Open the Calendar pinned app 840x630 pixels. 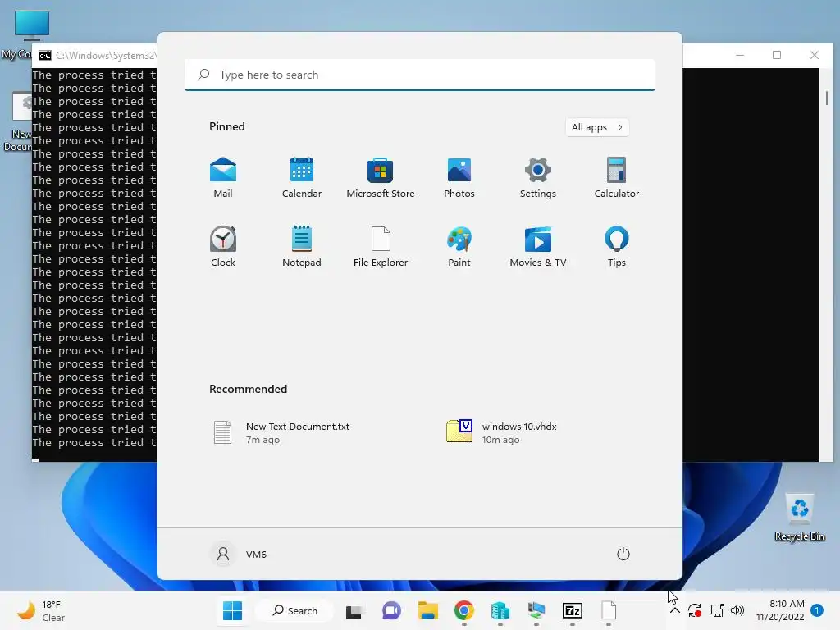click(302, 178)
